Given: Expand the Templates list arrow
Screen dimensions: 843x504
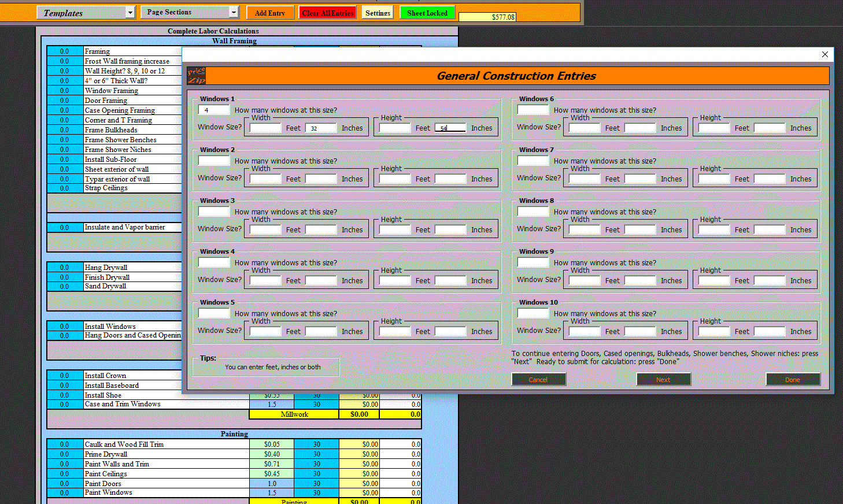Looking at the screenshot, I should coord(131,12).
